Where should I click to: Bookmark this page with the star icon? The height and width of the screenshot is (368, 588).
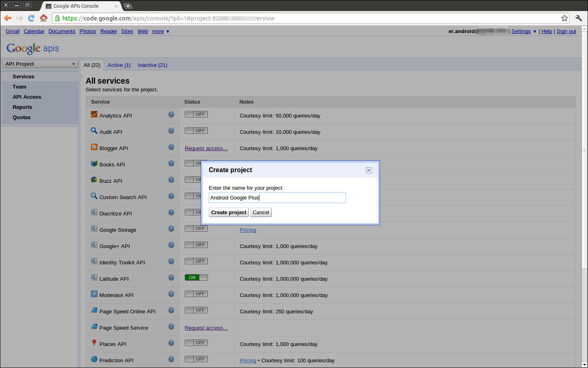(564, 18)
